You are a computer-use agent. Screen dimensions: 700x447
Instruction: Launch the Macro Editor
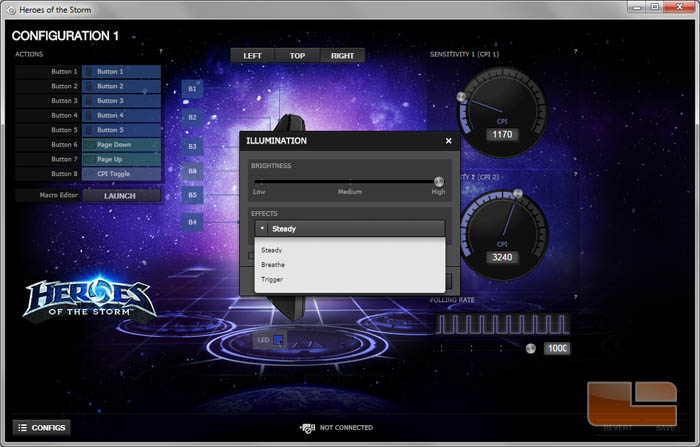point(121,196)
